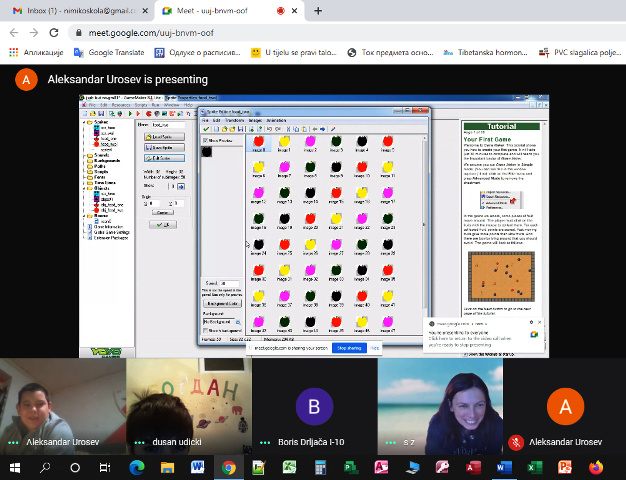Select the yellow apple image 1 thumbnail
Viewport: 626px width, 480px height.
click(x=284, y=143)
